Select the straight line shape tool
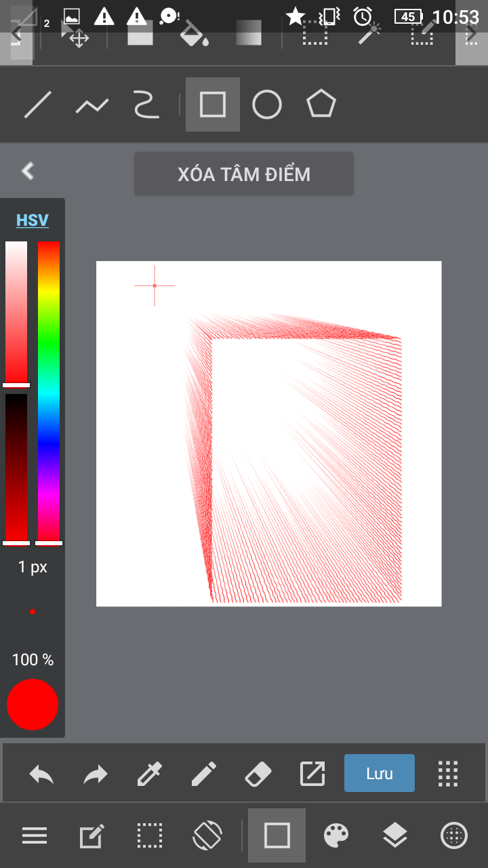 click(38, 105)
